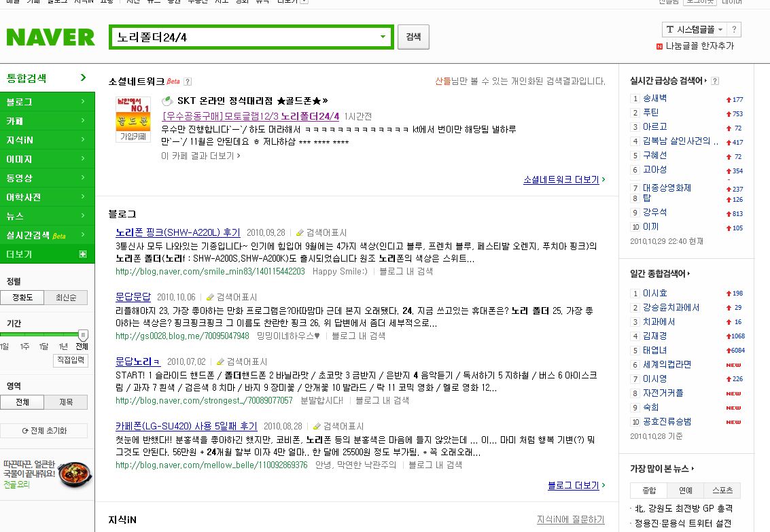Viewport: 770px width, 532px height.
Task: Set period slider to 1주
Action: tap(24, 347)
